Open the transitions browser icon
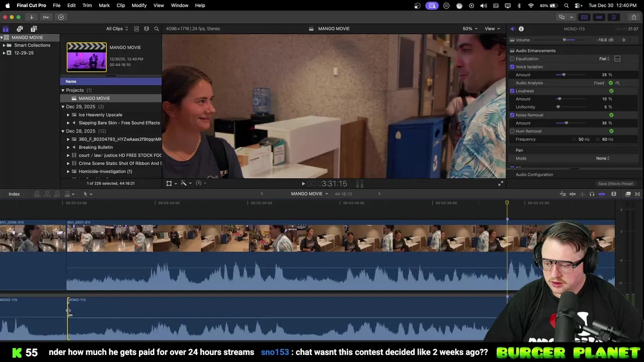The width and height of the screenshot is (644, 362). (x=637, y=194)
